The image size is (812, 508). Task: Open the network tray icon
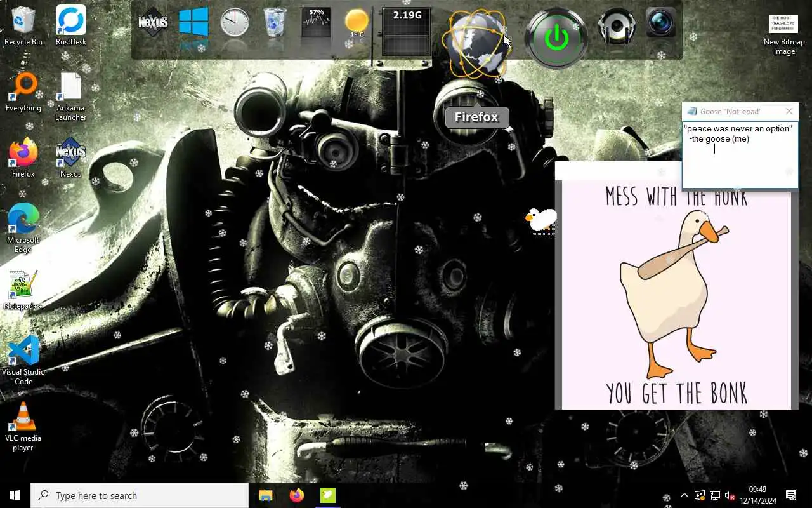(x=715, y=495)
